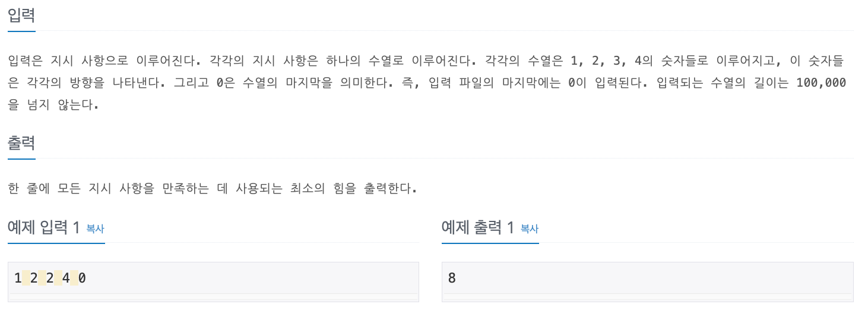
Task: Click the word 출력한다 ending the output description
Action: pos(389,189)
